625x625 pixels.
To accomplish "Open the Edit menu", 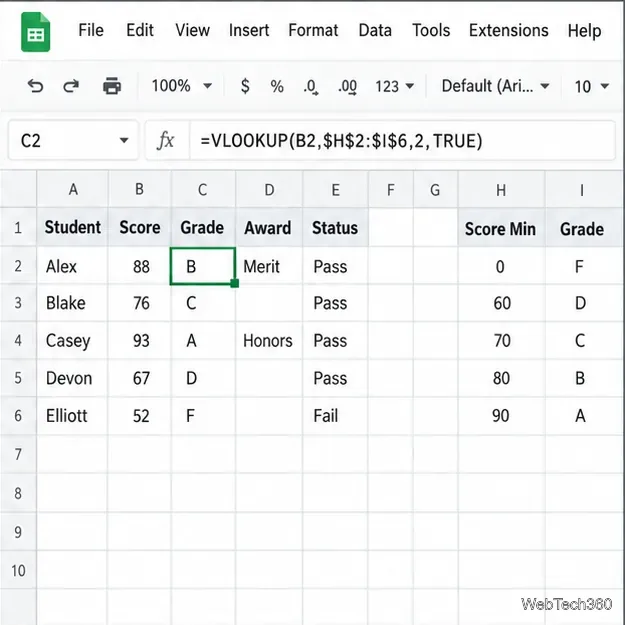I will [140, 30].
